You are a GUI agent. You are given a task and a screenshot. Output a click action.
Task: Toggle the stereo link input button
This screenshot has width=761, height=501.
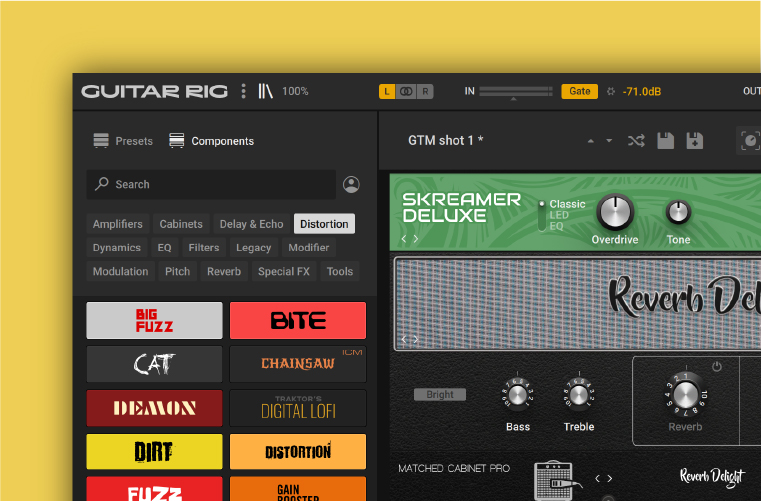pos(406,91)
